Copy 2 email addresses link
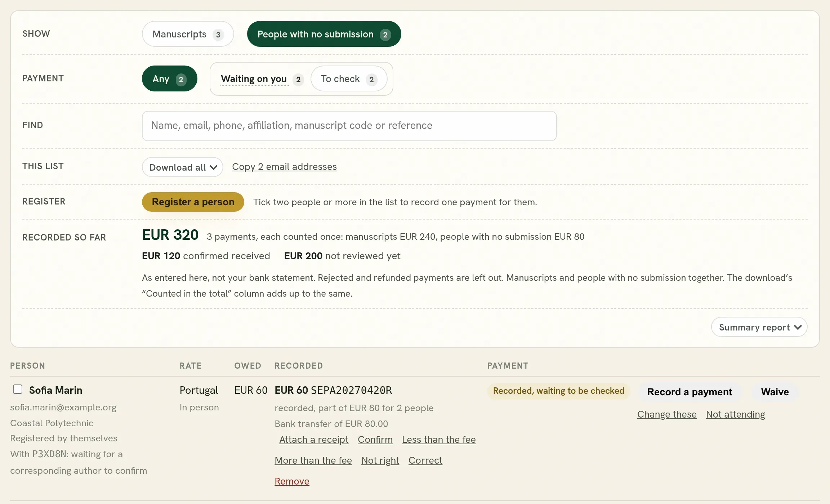Image resolution: width=830 pixels, height=504 pixels. coord(284,167)
